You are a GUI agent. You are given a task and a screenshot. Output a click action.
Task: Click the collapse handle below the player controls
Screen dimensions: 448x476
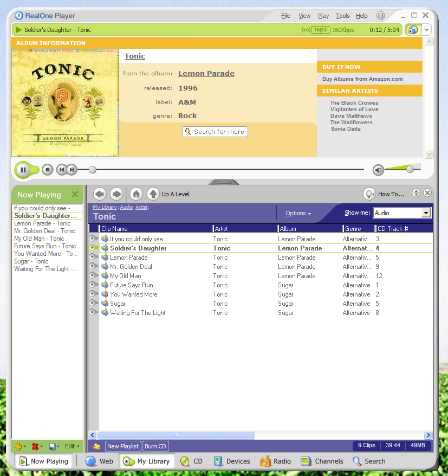point(224,182)
